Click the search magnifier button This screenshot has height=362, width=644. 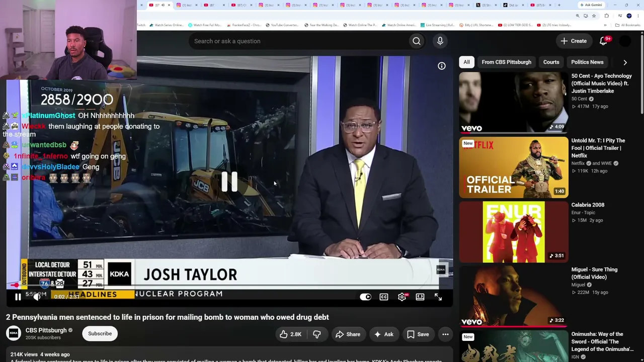click(417, 41)
